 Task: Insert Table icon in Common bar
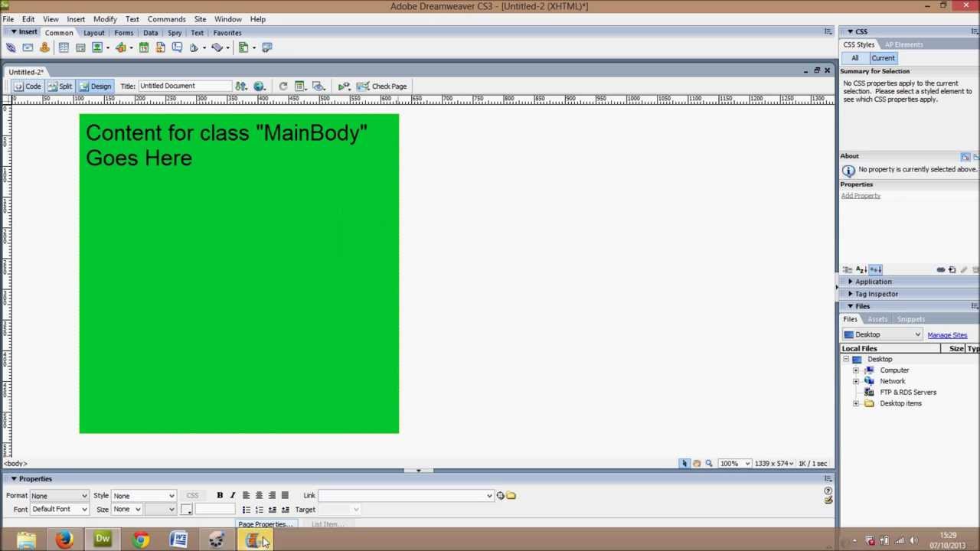[64, 47]
